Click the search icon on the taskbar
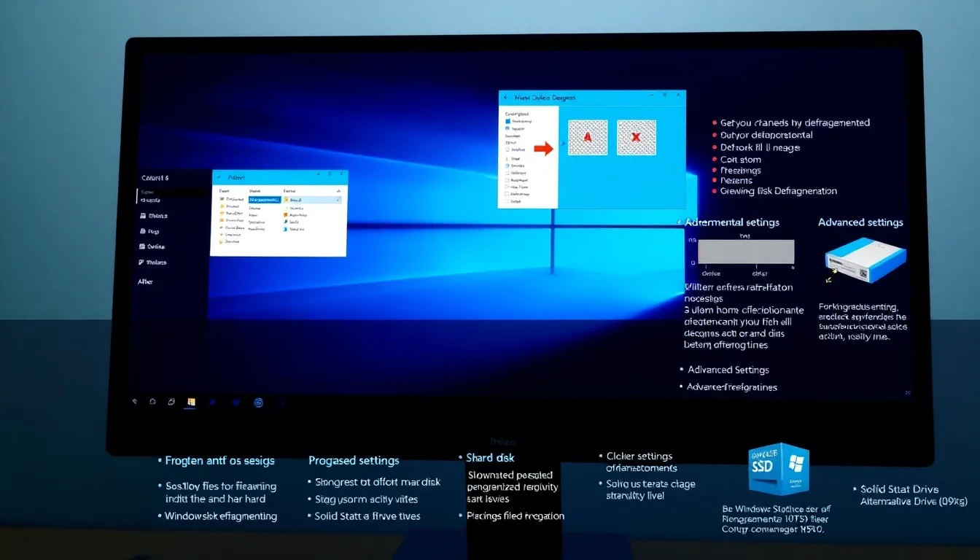 [x=153, y=401]
